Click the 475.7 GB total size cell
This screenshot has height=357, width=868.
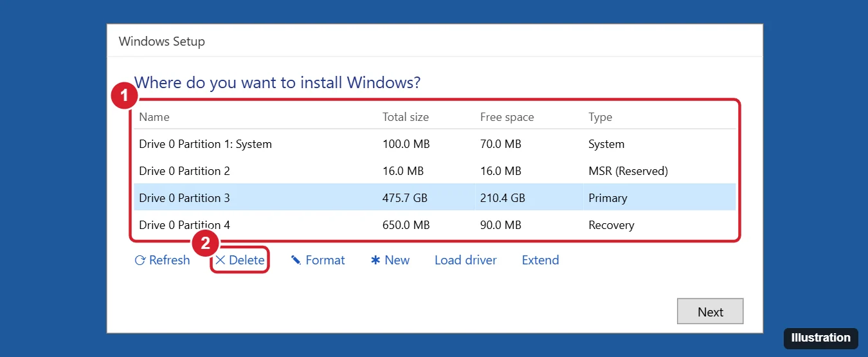[x=405, y=198]
